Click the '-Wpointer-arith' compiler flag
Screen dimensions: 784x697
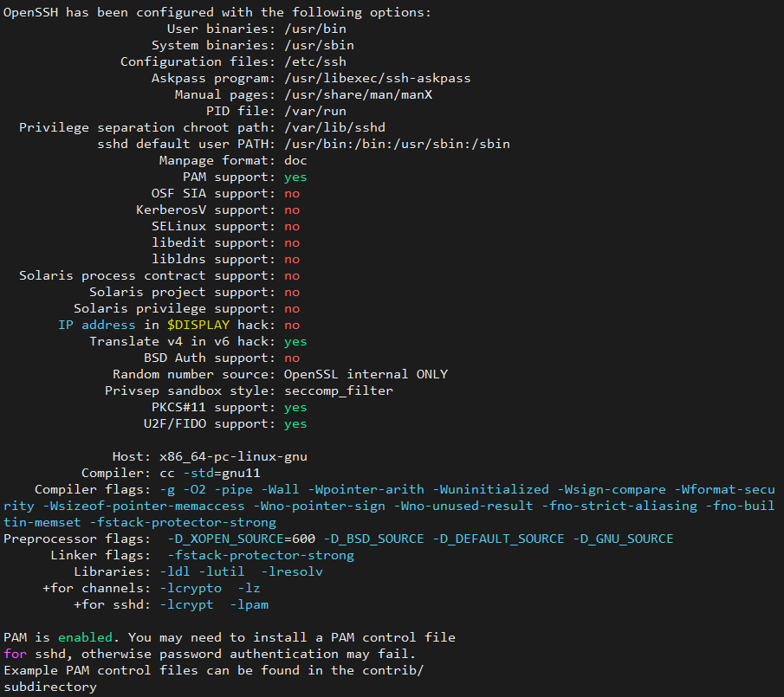(x=366, y=490)
